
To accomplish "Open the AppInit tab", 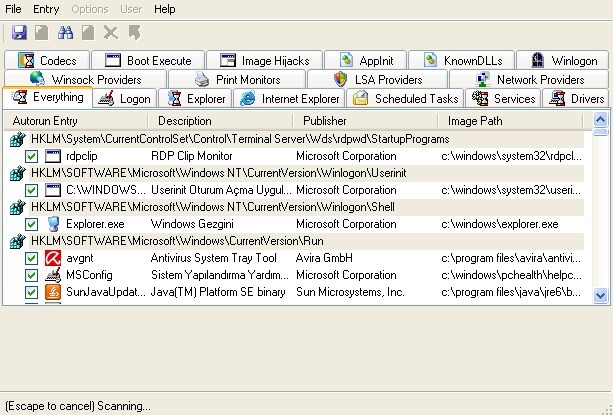I will coord(366,60).
